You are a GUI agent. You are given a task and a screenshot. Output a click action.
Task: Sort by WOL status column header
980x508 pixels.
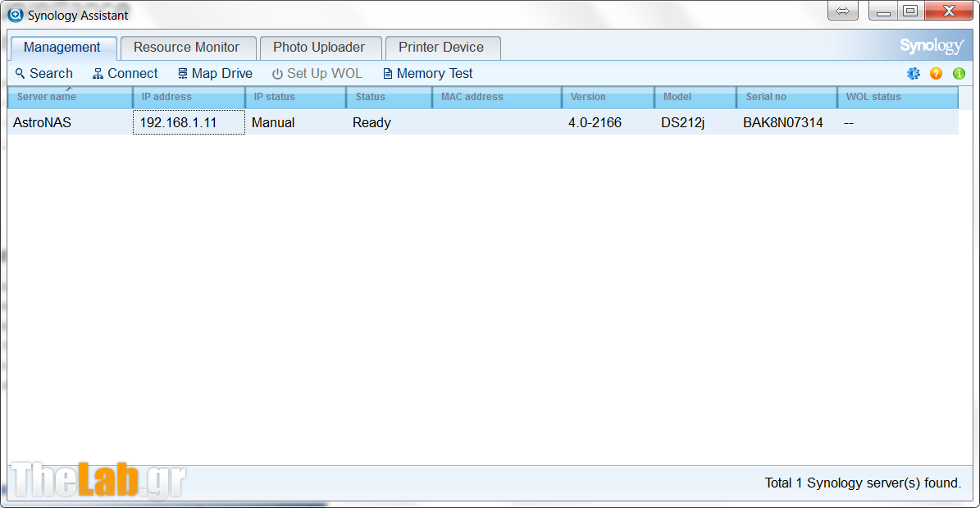click(x=897, y=97)
